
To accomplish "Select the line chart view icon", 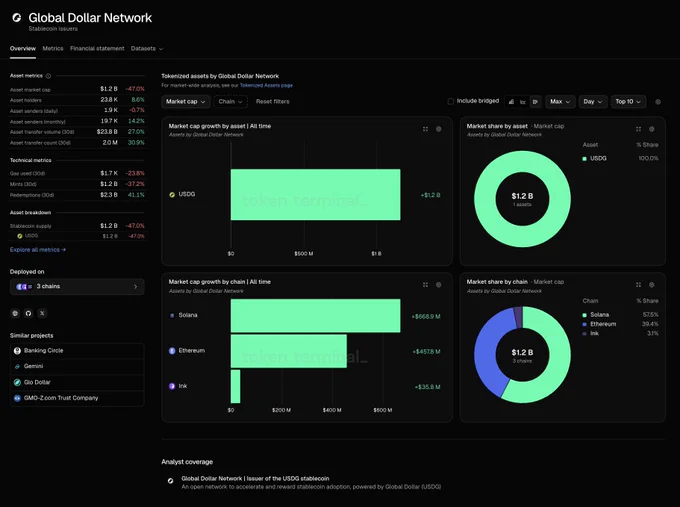I will (523, 101).
